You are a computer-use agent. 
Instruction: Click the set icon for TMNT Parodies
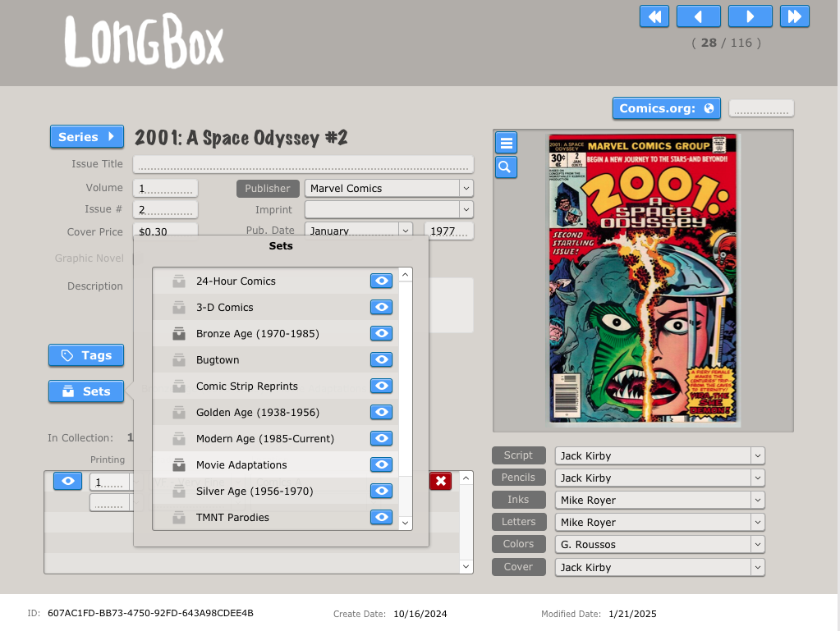click(179, 518)
